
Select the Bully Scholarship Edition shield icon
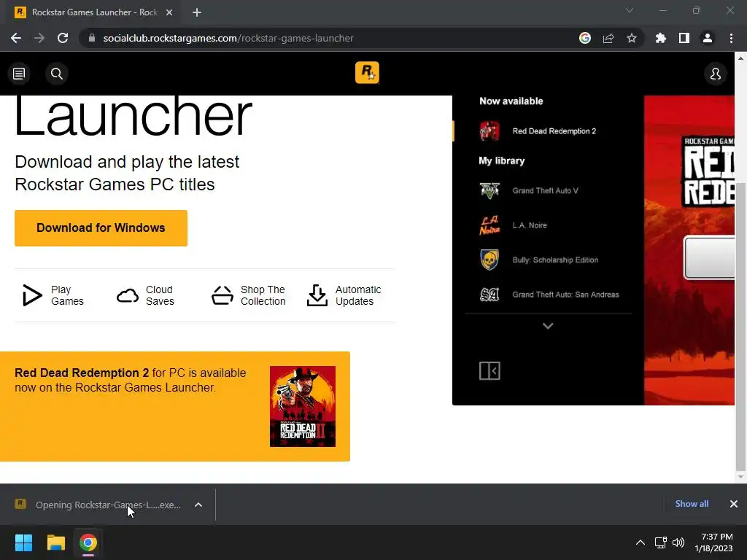pyautogui.click(x=489, y=260)
